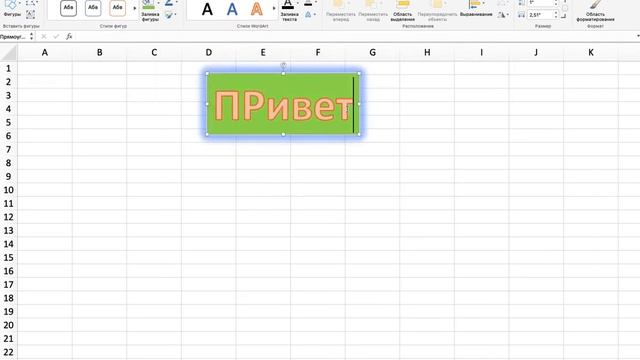The image size is (640, 360).
Task: Apply the orange-outlined Абв shape style
Action: (118, 8)
